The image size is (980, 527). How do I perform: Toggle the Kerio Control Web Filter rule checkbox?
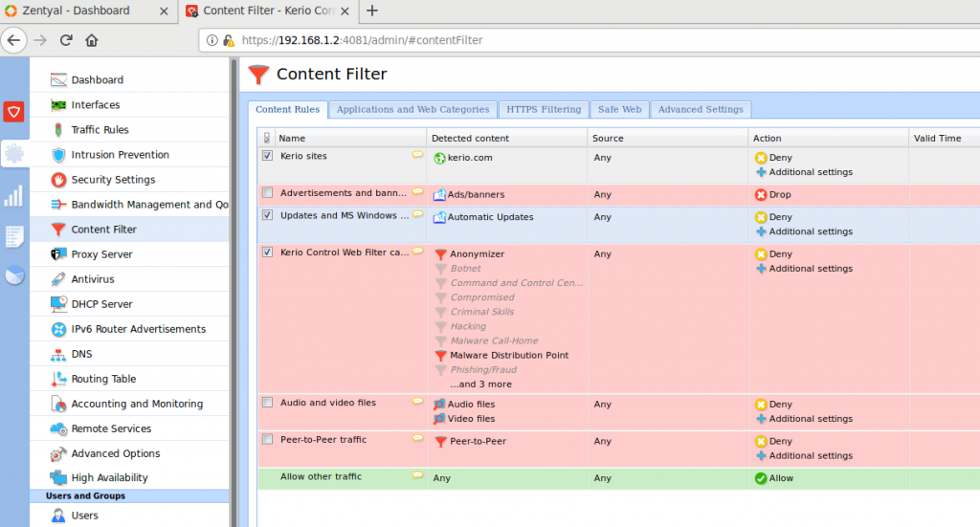[x=268, y=252]
